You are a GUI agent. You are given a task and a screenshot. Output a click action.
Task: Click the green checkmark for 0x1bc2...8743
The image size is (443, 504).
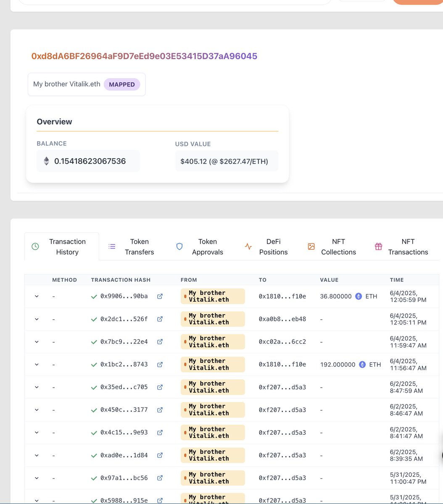point(94,365)
